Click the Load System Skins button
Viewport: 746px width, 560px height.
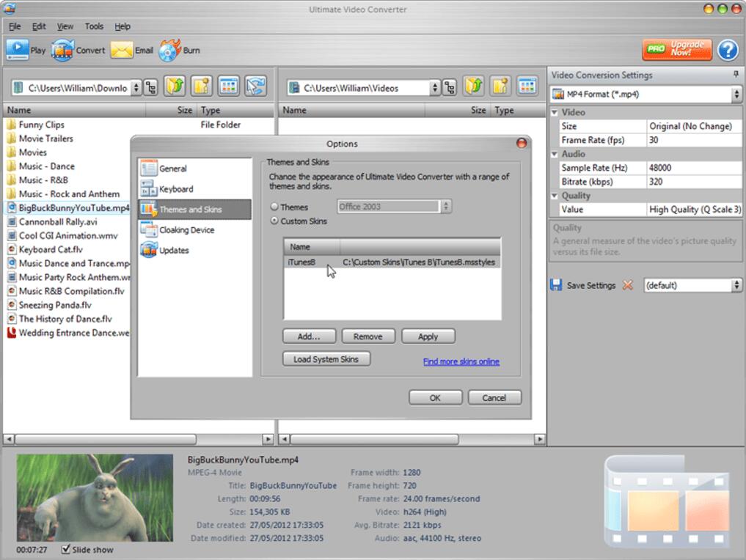point(326,359)
